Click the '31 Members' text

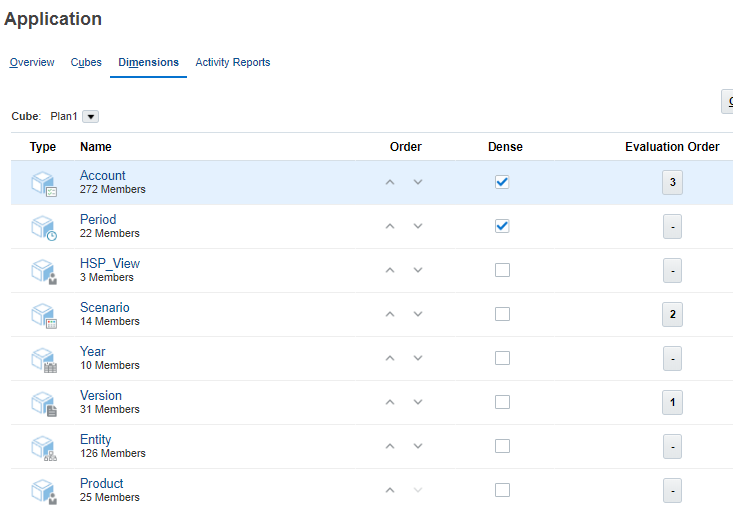(x=110, y=409)
